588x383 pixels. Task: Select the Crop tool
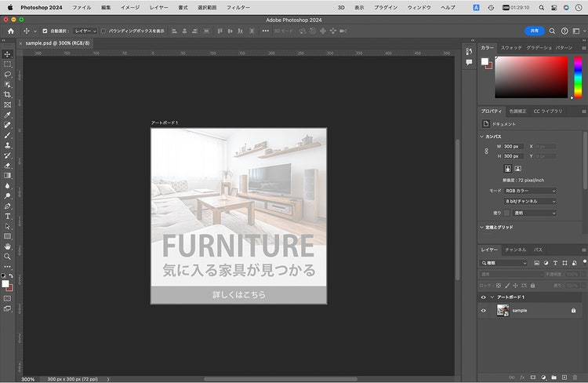coord(7,95)
